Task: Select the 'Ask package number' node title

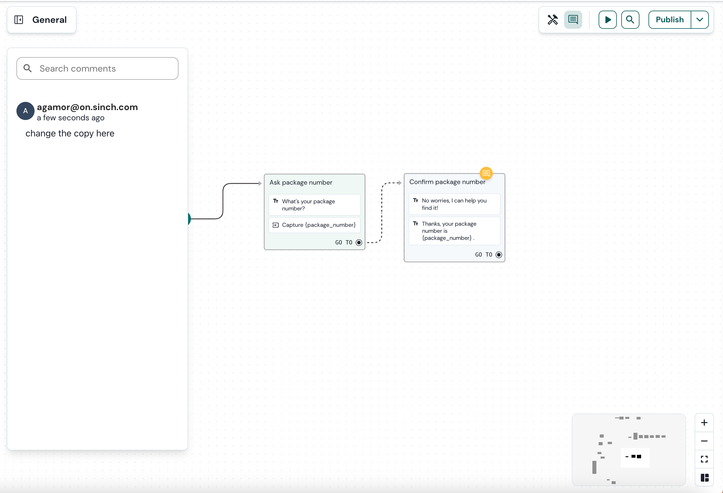Action: (x=301, y=183)
